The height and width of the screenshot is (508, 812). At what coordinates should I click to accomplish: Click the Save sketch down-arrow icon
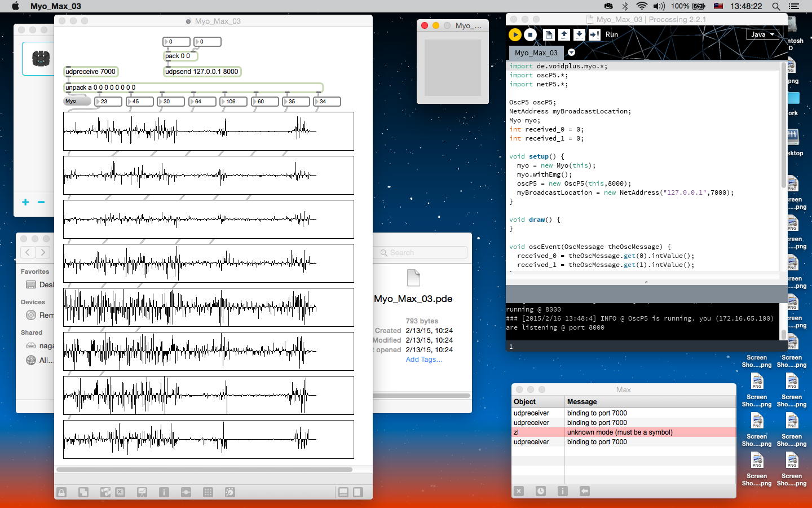click(x=579, y=34)
